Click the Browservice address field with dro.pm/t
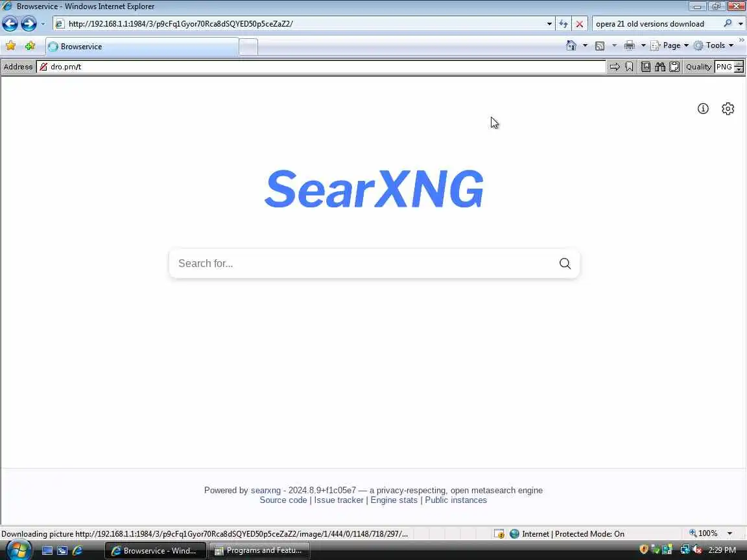Viewport: 747px width, 560px height. (x=320, y=67)
